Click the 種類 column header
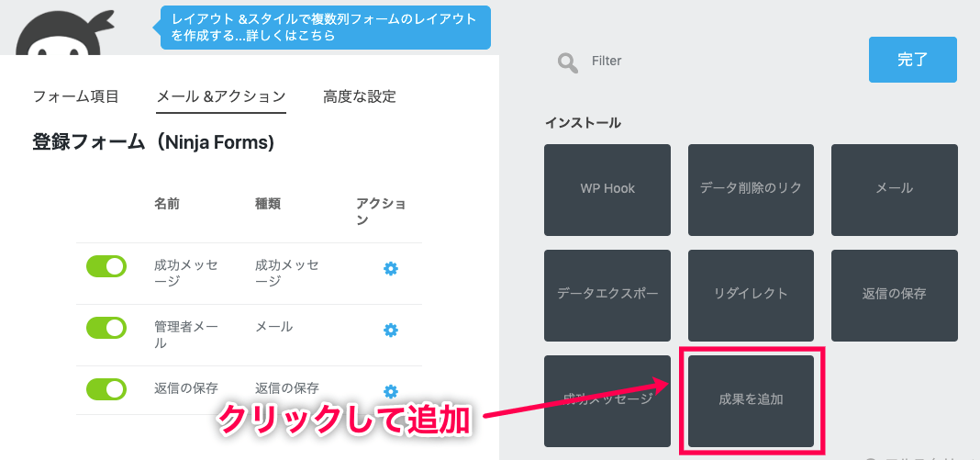Image resolution: width=980 pixels, height=460 pixels. (x=268, y=204)
